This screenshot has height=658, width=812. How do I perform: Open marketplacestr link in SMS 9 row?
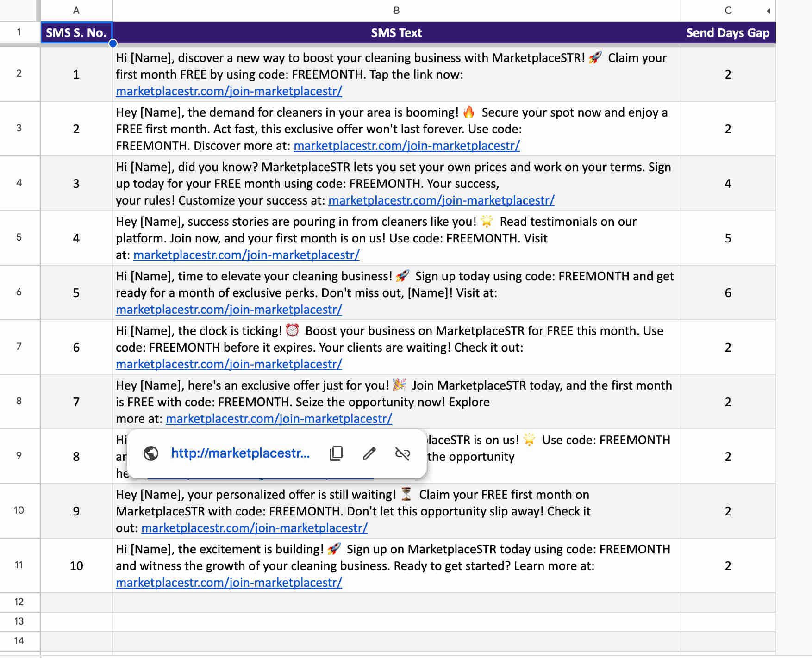point(254,528)
